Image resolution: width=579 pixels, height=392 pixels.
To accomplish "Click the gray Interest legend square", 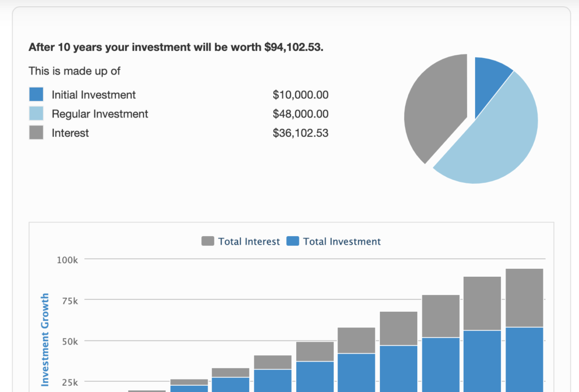I will click(x=36, y=133).
